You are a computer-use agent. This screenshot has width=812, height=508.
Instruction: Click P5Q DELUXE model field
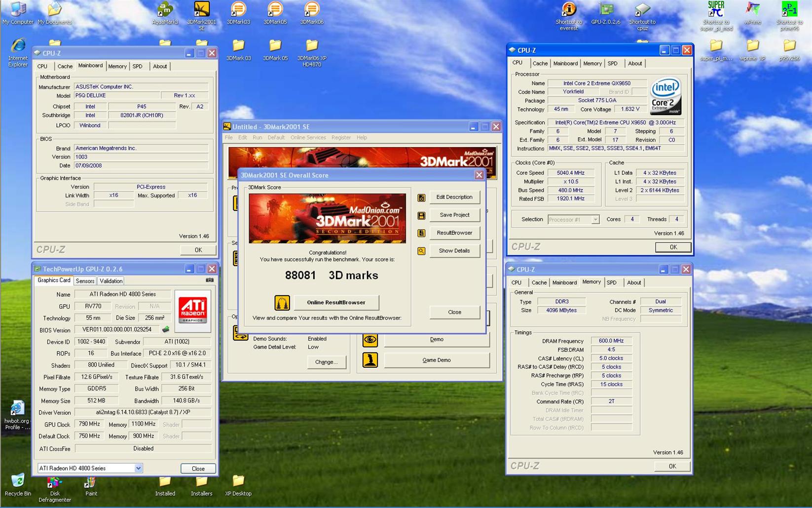[116, 95]
